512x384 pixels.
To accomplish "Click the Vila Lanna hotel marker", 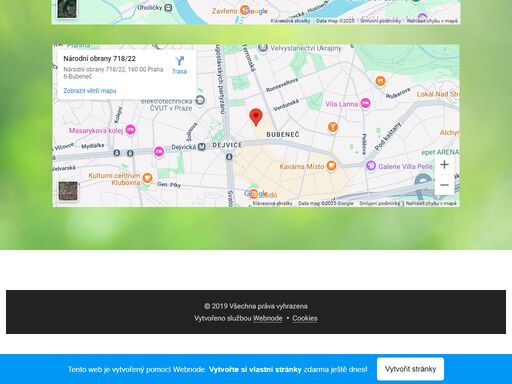I will [365, 104].
